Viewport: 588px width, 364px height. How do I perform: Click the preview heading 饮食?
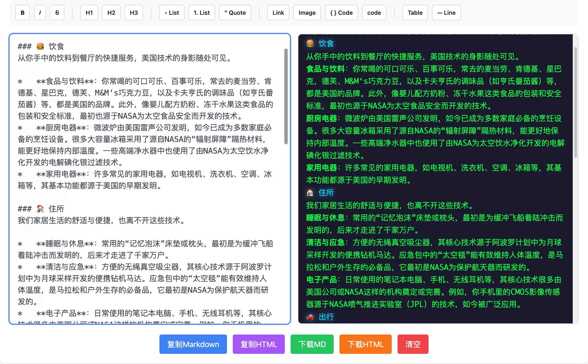(326, 44)
